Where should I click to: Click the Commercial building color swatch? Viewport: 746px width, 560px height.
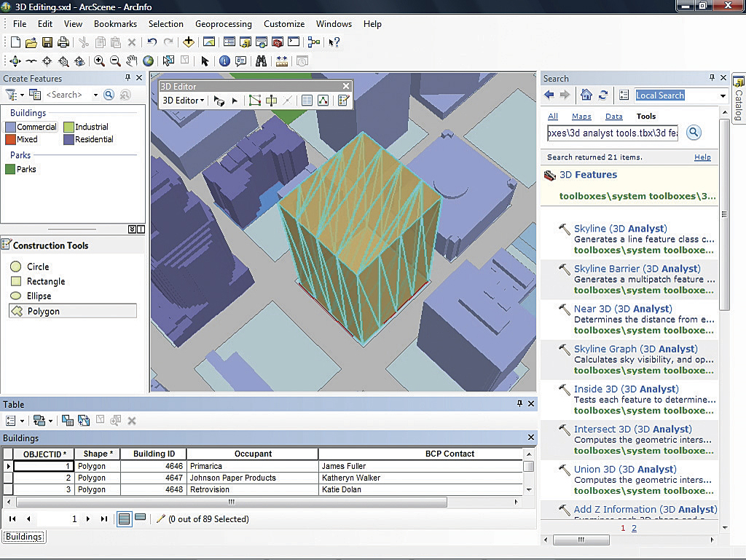(x=11, y=127)
